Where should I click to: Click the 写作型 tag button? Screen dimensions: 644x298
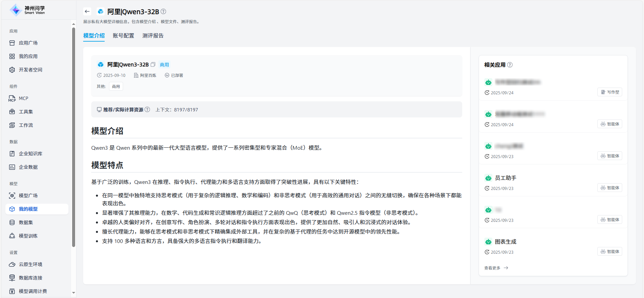point(610,92)
